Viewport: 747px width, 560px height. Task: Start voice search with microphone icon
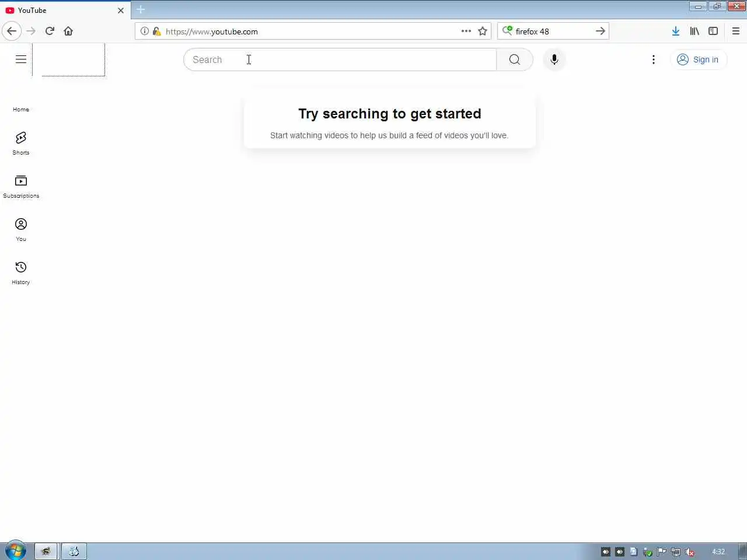click(x=554, y=60)
